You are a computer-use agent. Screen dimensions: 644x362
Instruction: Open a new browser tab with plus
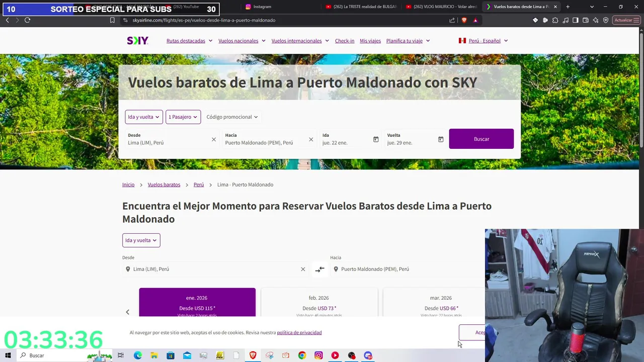[x=568, y=7]
